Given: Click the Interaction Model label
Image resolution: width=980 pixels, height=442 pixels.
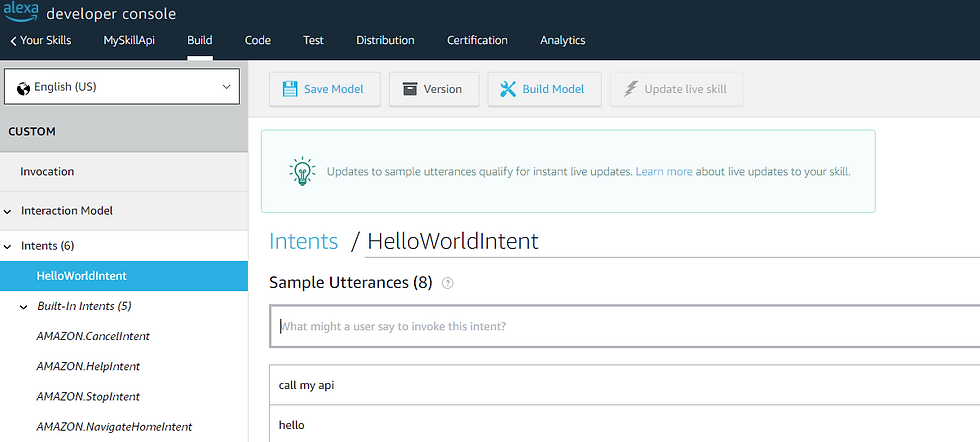Looking at the screenshot, I should (x=67, y=211).
